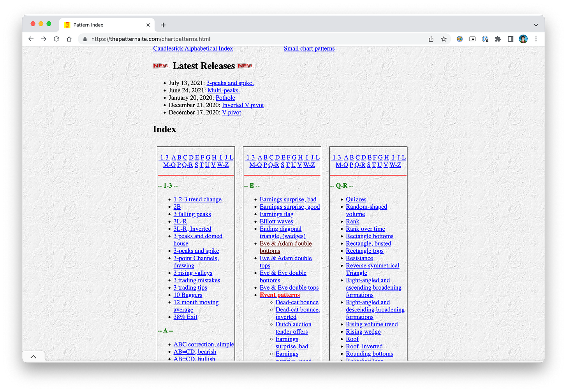The width and height of the screenshot is (567, 392).
Task: Open the Quizzes link
Action: (356, 199)
